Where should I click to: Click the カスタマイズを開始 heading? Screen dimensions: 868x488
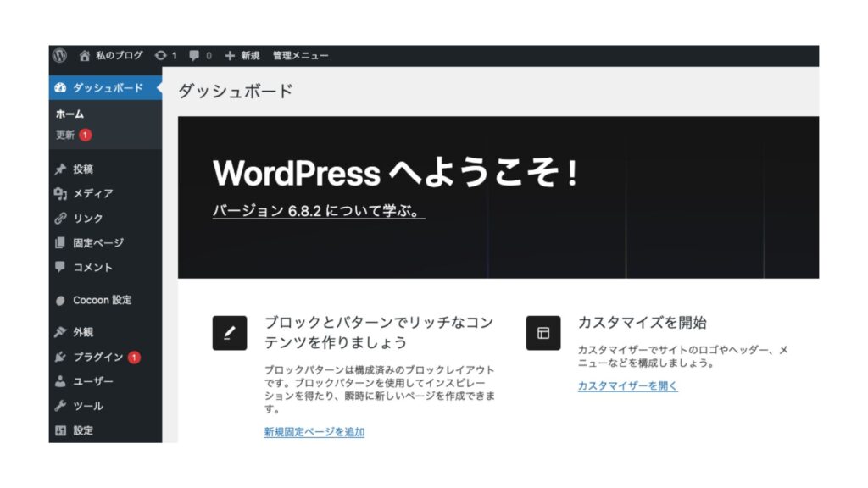click(x=643, y=323)
